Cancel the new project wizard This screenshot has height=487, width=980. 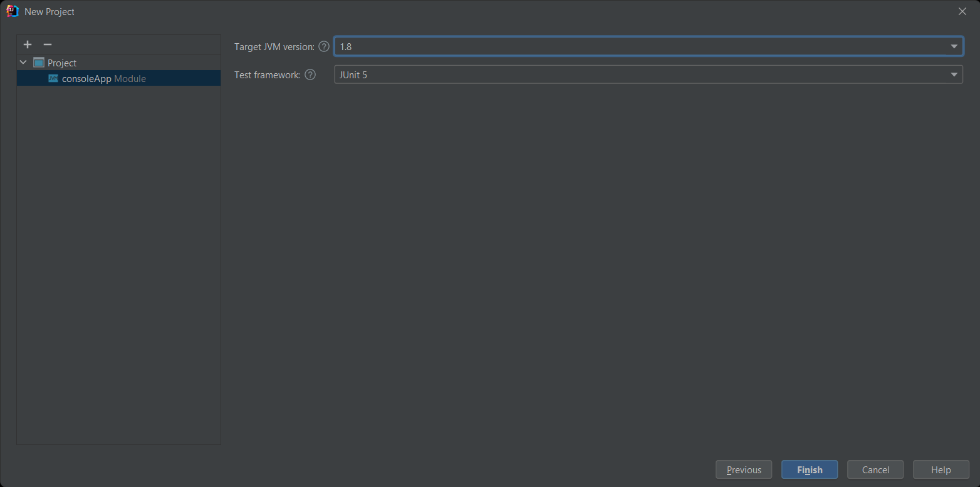coord(875,469)
